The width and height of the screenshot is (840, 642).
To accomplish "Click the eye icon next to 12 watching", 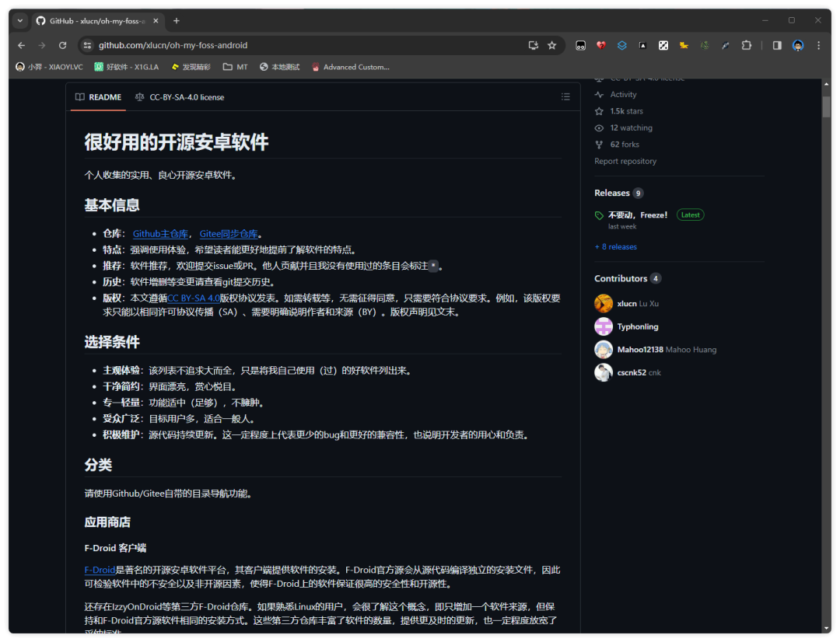I will pyautogui.click(x=598, y=127).
